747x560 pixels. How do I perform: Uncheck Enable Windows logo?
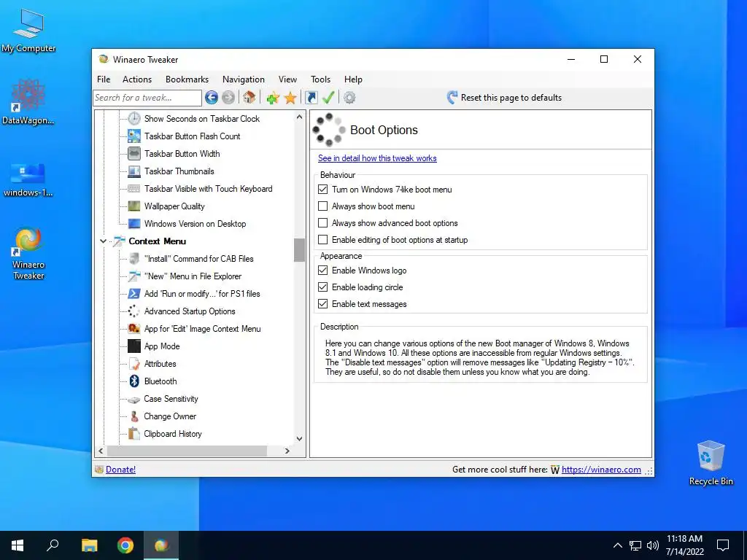tap(323, 271)
